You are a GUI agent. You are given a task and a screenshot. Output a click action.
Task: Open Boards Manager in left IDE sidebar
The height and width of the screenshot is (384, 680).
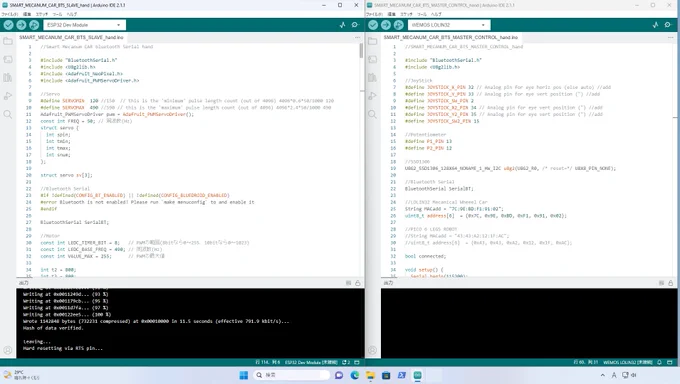tap(8, 59)
